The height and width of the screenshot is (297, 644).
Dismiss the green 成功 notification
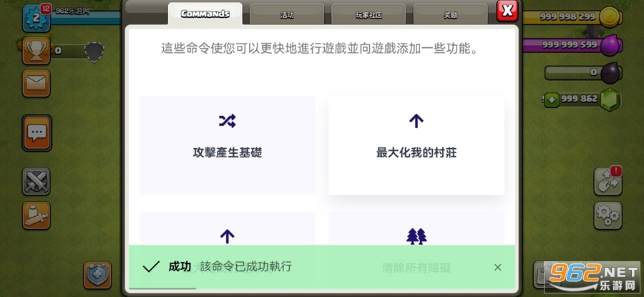coord(498,268)
